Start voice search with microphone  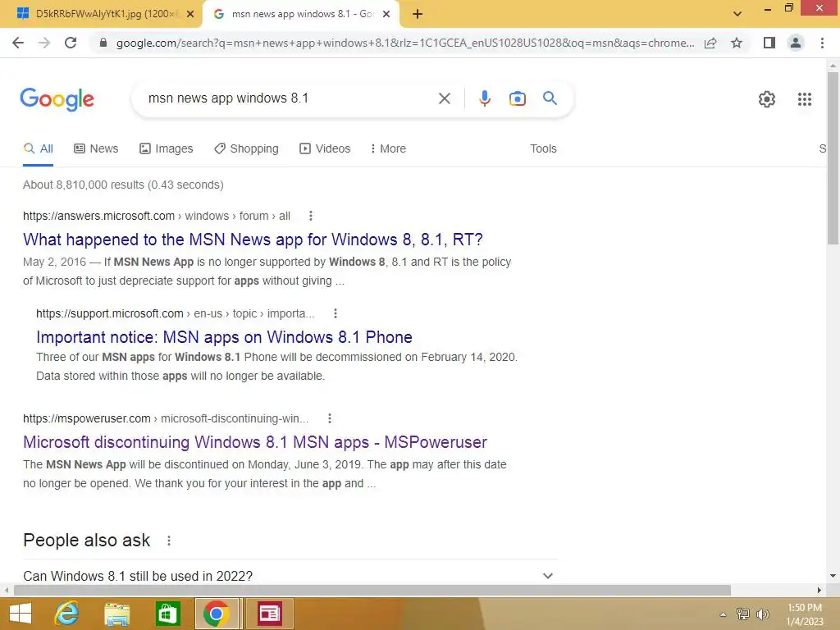tap(484, 98)
